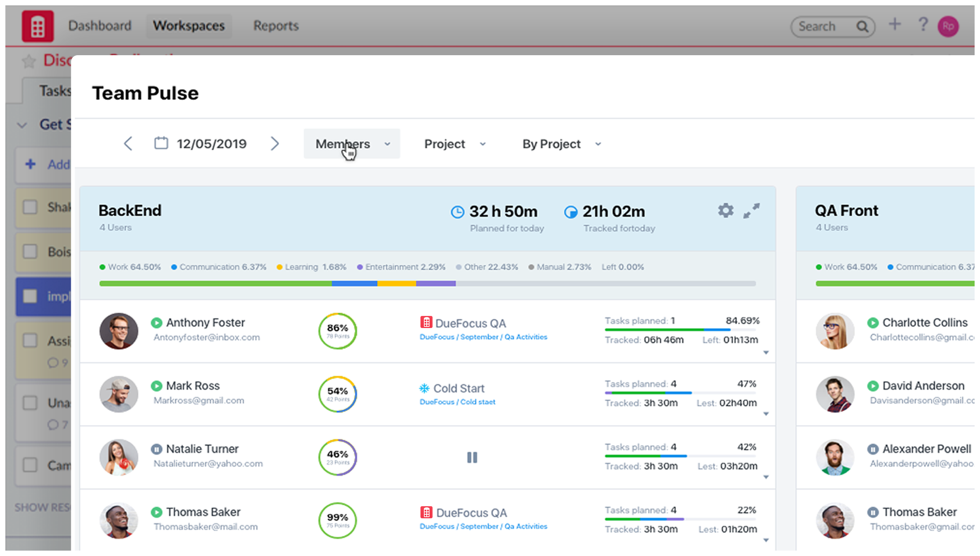Open calendar icon beside 12/05/2019
This screenshot has height=556, width=980.
[161, 143]
